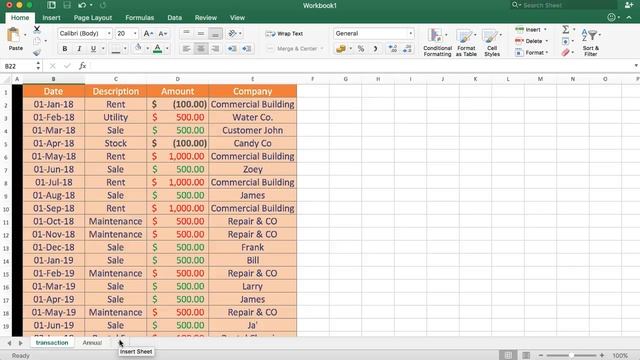The image size is (640, 360).
Task: Toggle Underline formatting
Action: coord(93,49)
